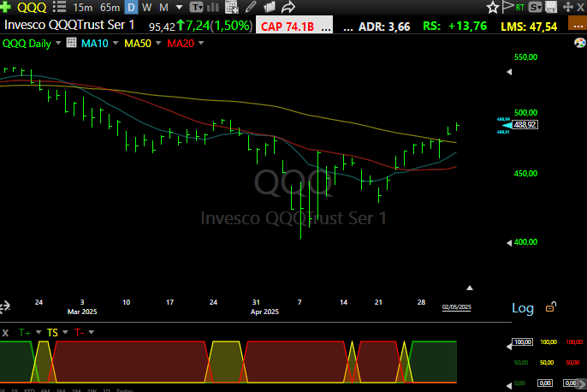Toggle the Log scale setting
The width and height of the screenshot is (587, 392).
pyautogui.click(x=523, y=308)
